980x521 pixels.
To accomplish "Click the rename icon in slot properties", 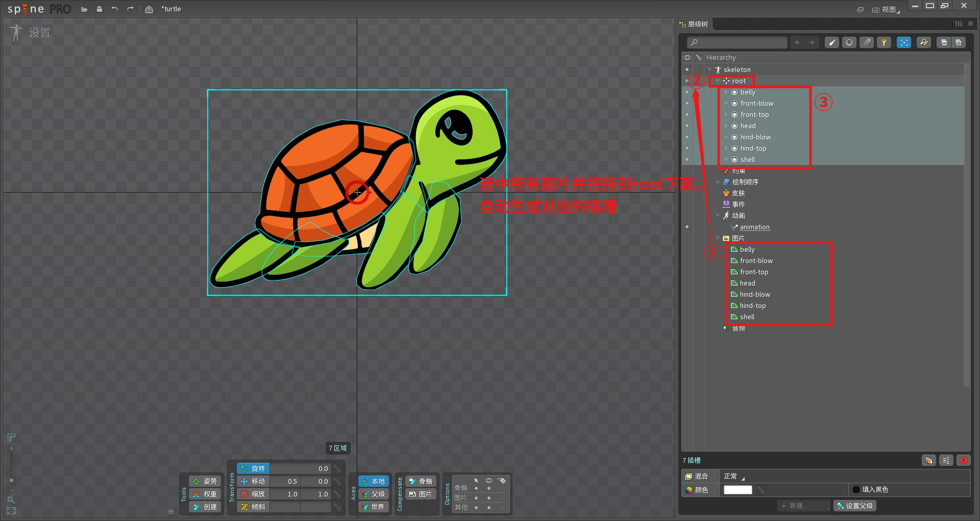I will (x=946, y=460).
